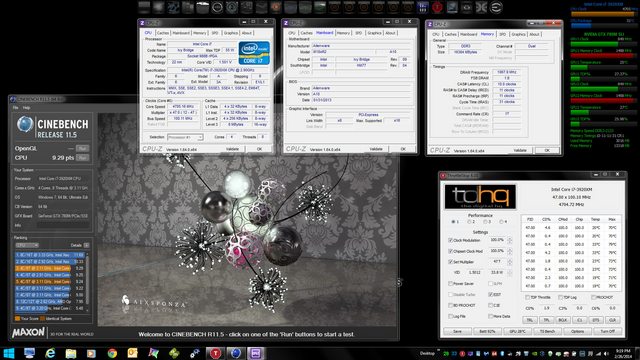This screenshot has height=360, width=640.
Task: Open Internet Explorer from the taskbar
Action: click(50, 353)
